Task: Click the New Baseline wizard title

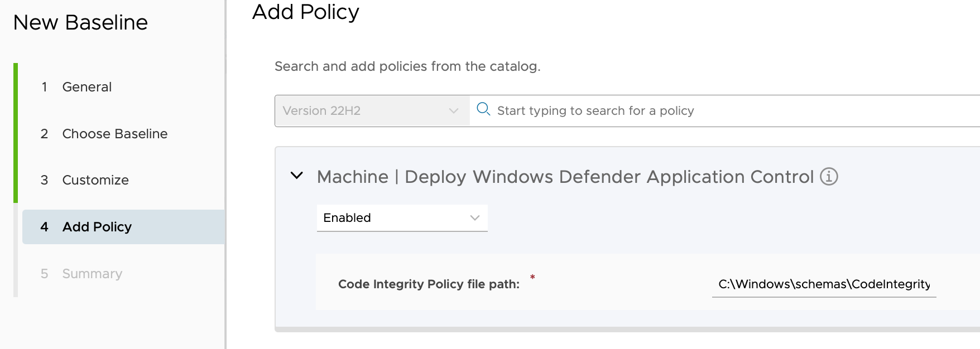Action: (x=80, y=23)
